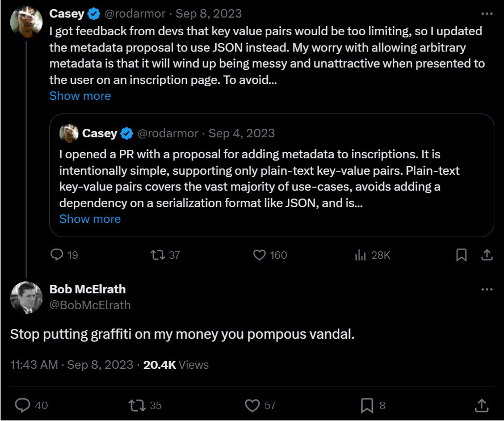Show more of the quoted tweet

[90, 219]
